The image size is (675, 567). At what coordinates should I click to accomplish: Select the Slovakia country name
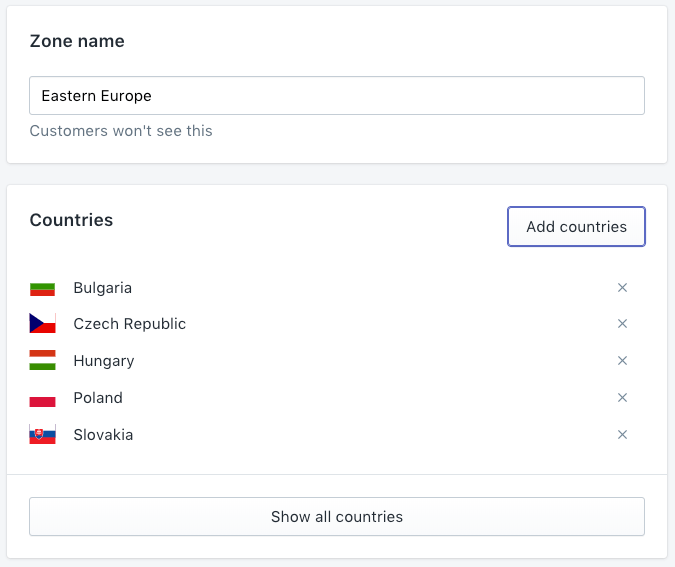[103, 435]
